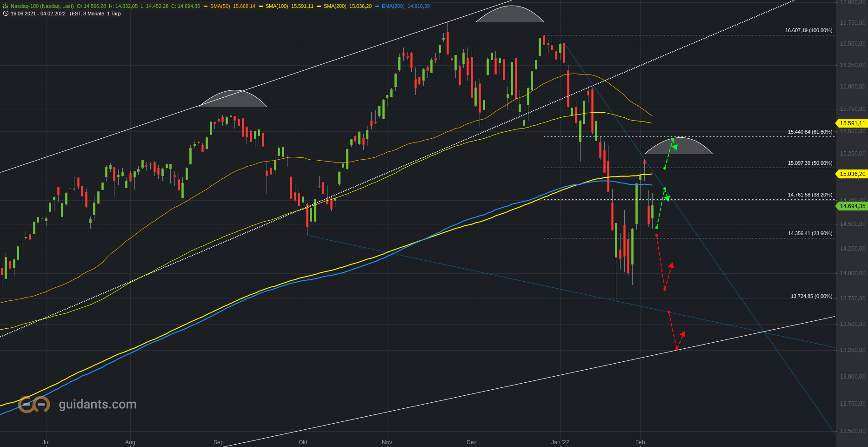Click the 16.607,19 (100.00%) Fibonacci label

coord(809,30)
